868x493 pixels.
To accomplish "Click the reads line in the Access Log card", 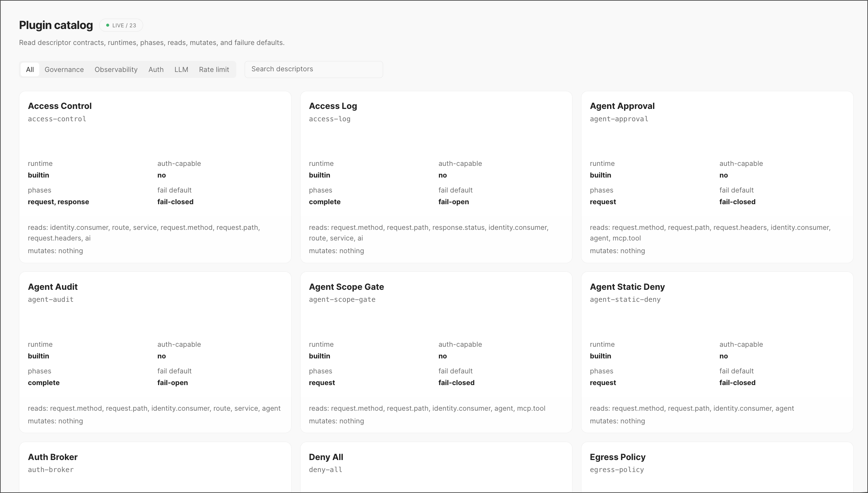I will point(429,233).
